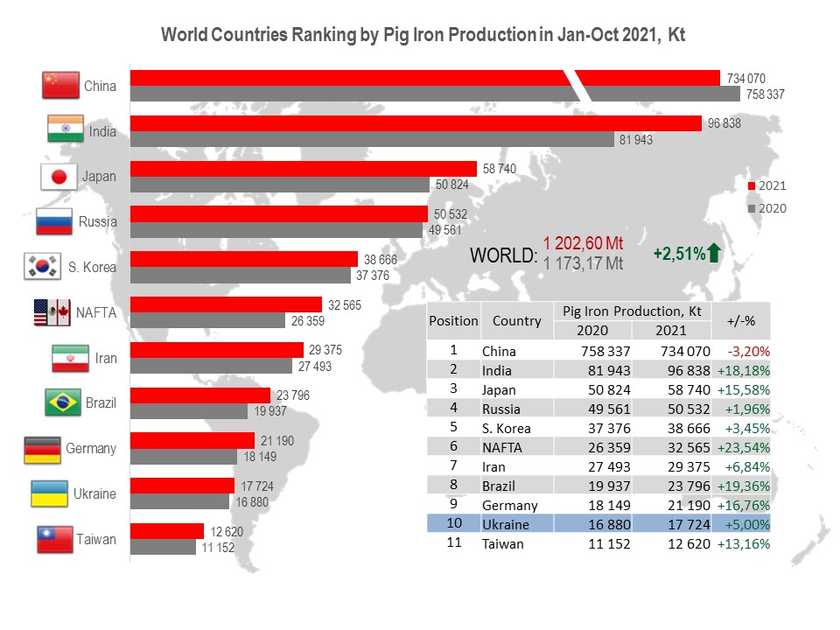Click the India flag icon
Image resolution: width=840 pixels, height=630 pixels.
coord(65,129)
